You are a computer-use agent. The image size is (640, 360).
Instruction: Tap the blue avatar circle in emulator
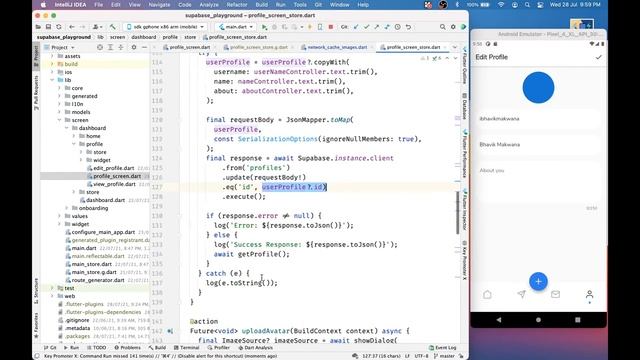[538, 88]
